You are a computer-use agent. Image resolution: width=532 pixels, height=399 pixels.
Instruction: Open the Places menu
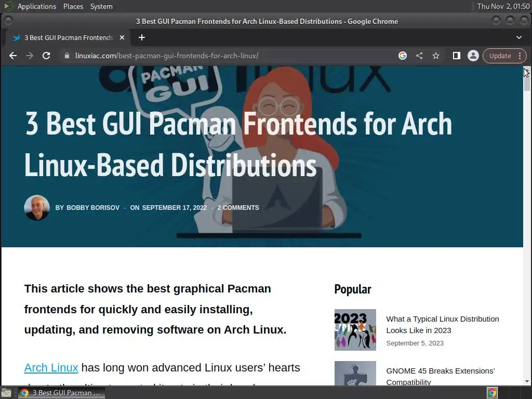pos(73,6)
